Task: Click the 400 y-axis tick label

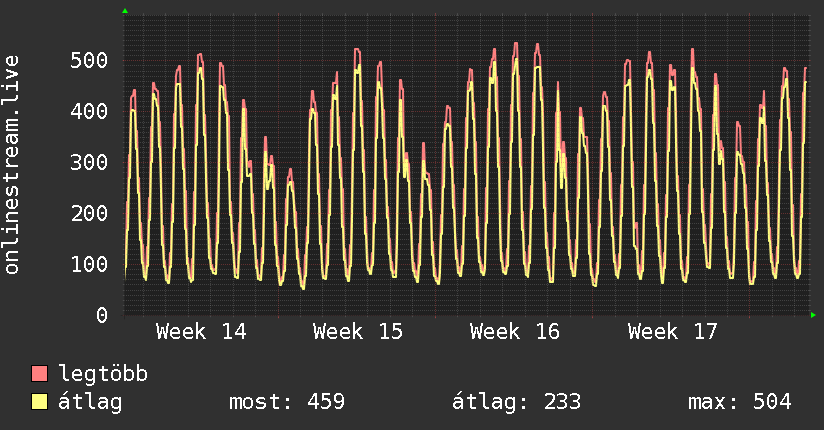Action: point(89,111)
